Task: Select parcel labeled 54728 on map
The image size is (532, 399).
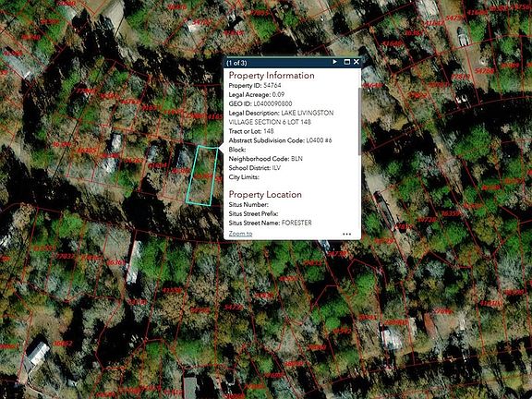Action: (427, 220)
